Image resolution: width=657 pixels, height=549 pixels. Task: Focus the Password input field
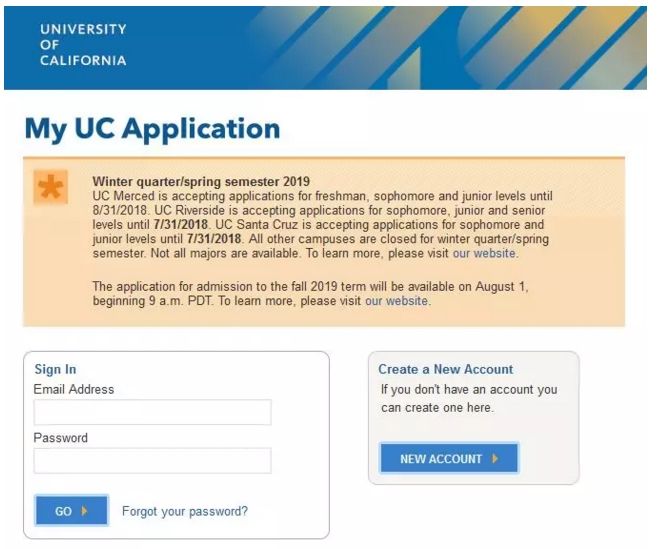click(152, 460)
